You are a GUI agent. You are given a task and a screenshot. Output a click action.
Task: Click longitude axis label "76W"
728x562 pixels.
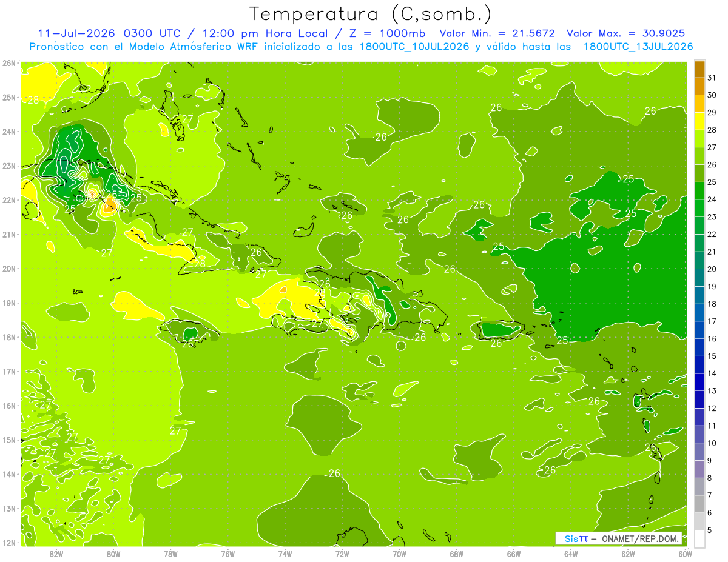click(227, 554)
